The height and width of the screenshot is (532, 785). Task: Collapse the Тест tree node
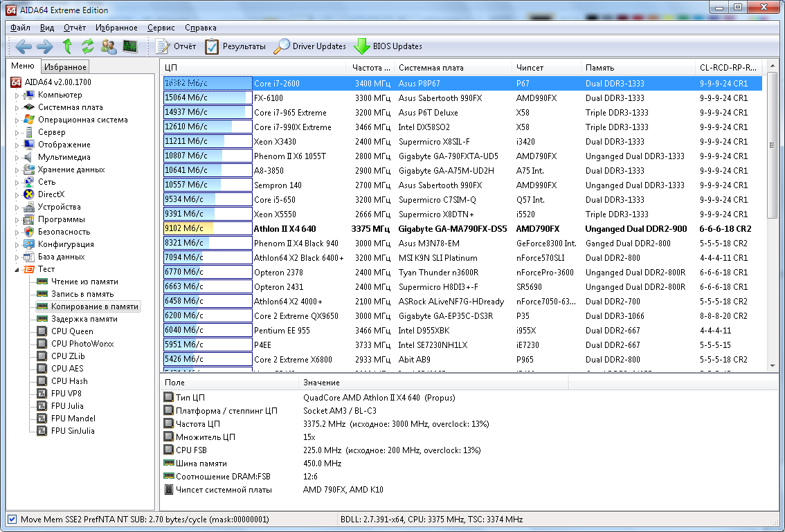coord(17,270)
